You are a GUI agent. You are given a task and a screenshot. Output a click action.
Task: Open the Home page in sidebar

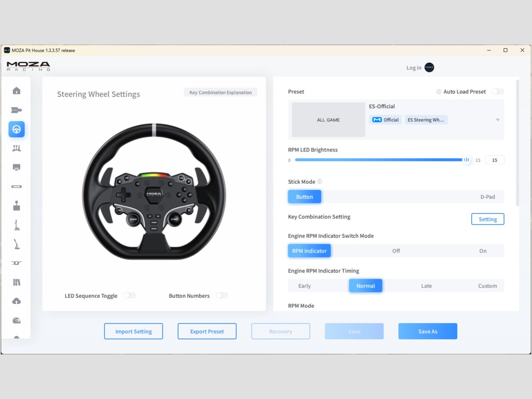pyautogui.click(x=17, y=91)
